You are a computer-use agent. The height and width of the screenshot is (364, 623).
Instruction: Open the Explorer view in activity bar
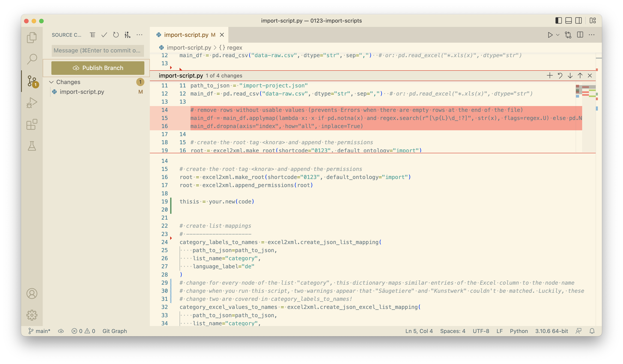click(x=32, y=38)
